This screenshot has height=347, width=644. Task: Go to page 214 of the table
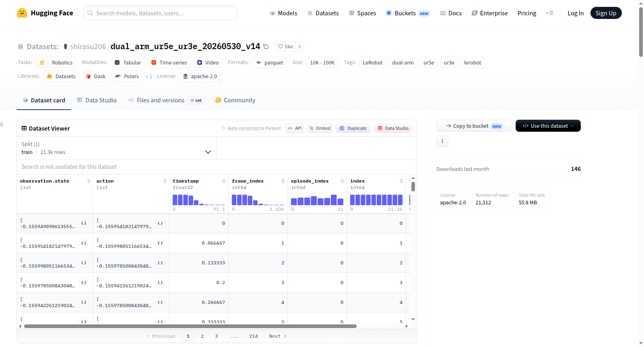254,336
